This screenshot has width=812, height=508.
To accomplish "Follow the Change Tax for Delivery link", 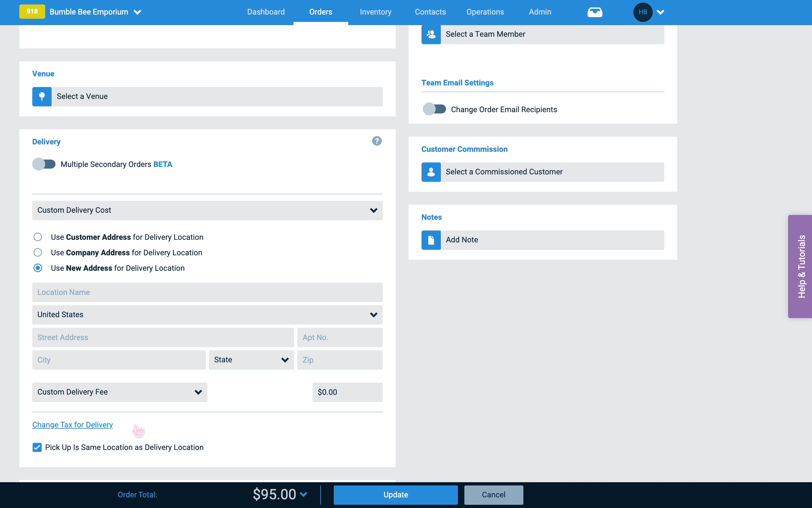I will coord(73,425).
